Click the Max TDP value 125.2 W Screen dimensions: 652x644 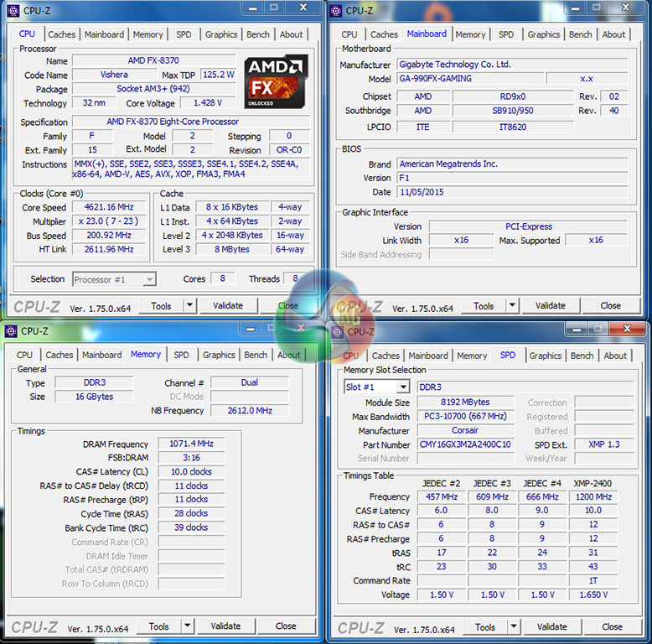coord(218,75)
